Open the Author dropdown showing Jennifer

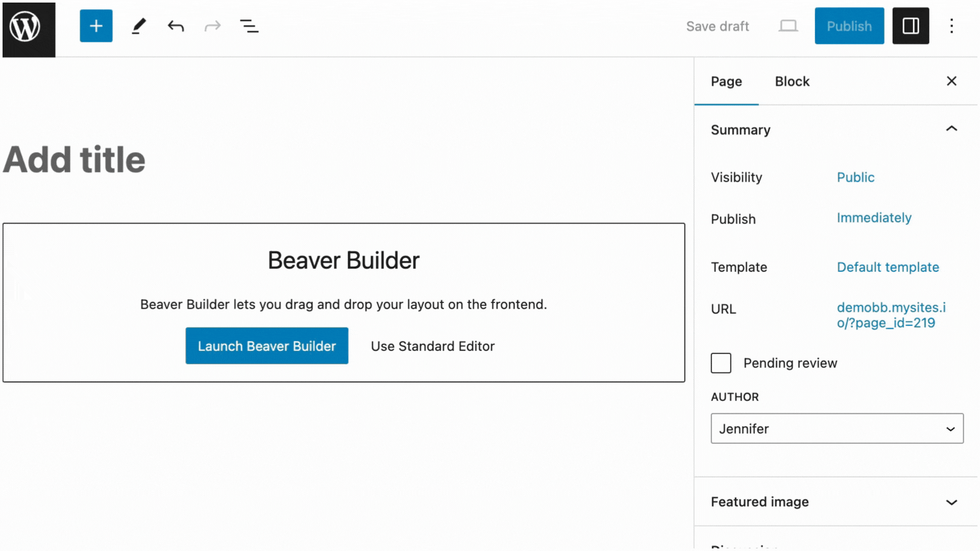(837, 429)
